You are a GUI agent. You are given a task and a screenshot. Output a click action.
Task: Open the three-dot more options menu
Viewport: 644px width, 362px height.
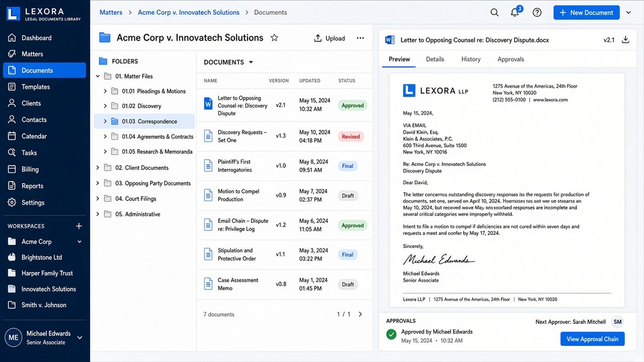pyautogui.click(x=360, y=38)
